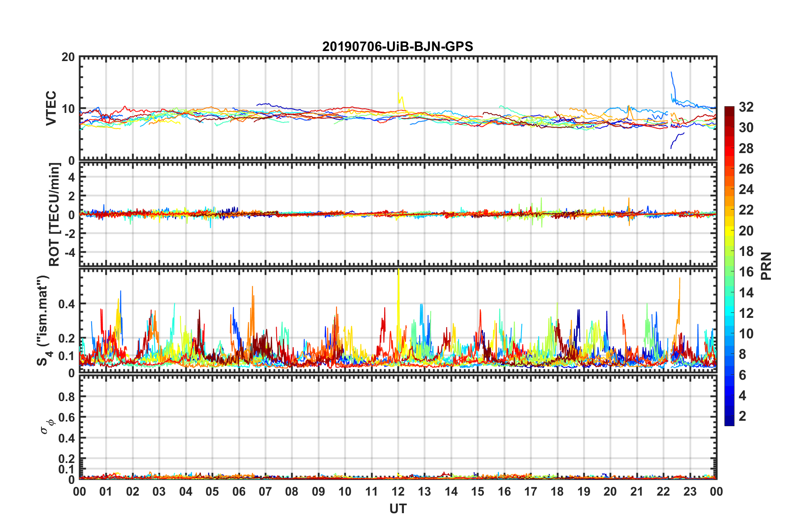796x532 pixels.
Task: Click S4 y-axis tick 0.4
Action: [x=67, y=304]
